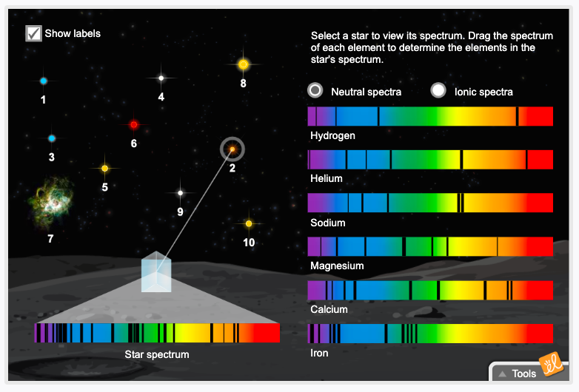
Task: Select the currently targeted star 2
Action: [232, 149]
